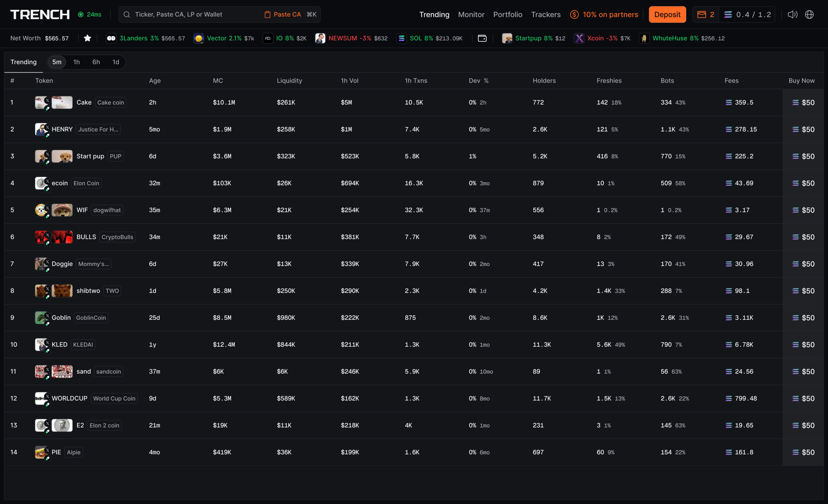The width and height of the screenshot is (828, 504).
Task: Click the Xcoin ticker icon
Action: pos(579,38)
